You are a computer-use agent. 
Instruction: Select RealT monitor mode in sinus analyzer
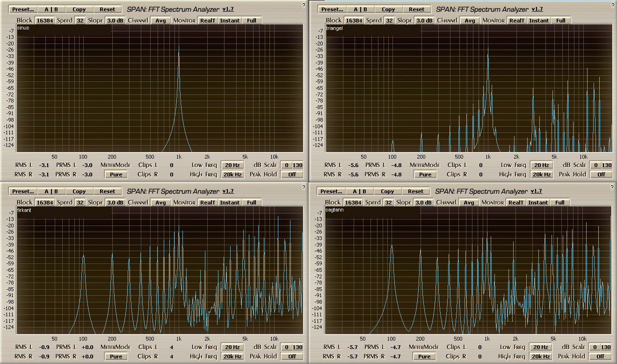pos(207,21)
